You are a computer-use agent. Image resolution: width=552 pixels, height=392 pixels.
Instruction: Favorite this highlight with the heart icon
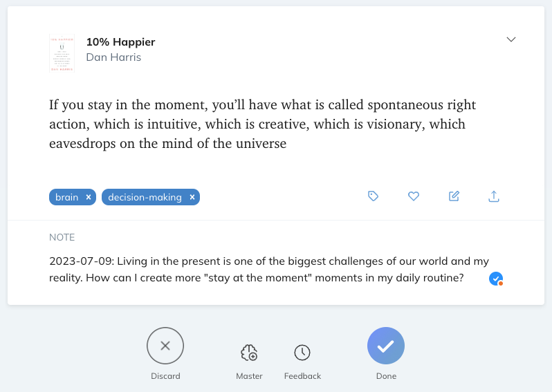tap(414, 196)
